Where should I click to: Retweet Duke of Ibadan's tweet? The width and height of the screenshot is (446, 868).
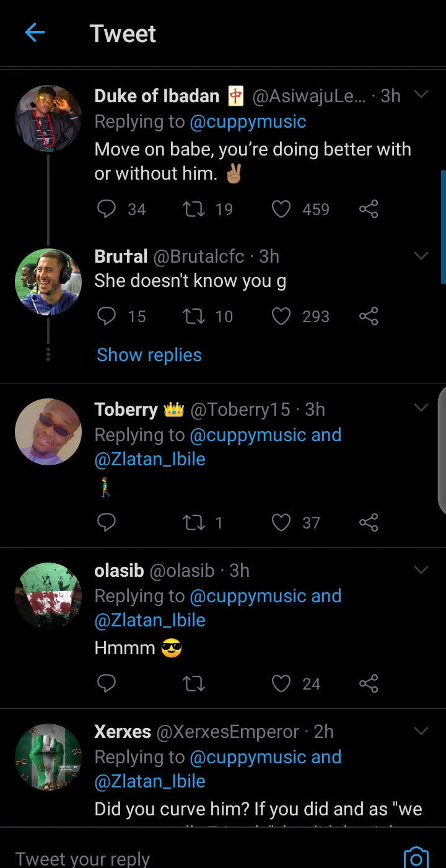[194, 209]
